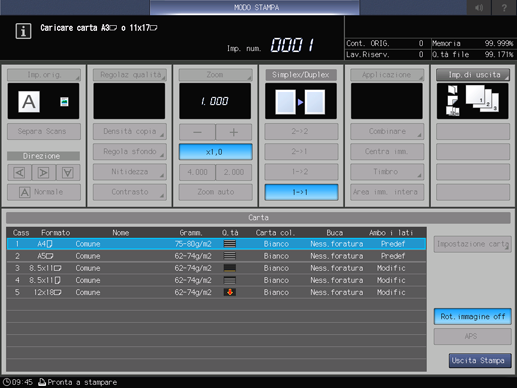The height and width of the screenshot is (388, 517).
Task: Click the Formato column header
Action: 55,233
